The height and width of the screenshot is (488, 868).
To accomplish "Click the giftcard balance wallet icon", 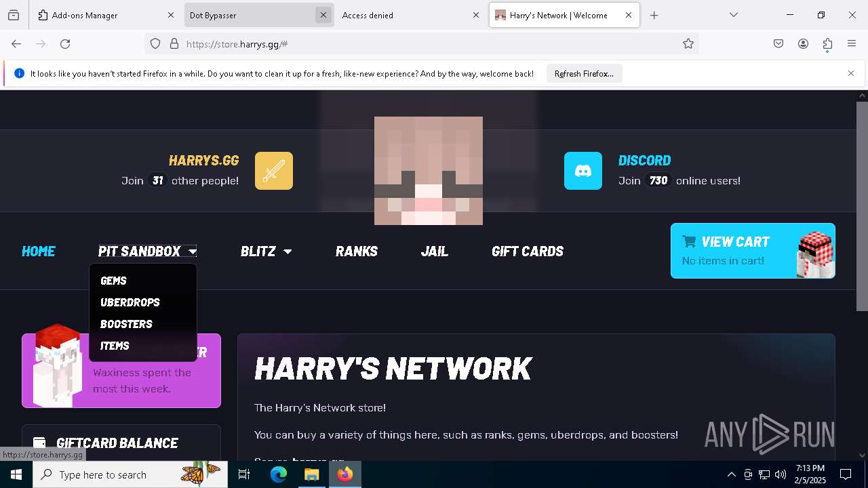I will click(x=39, y=443).
